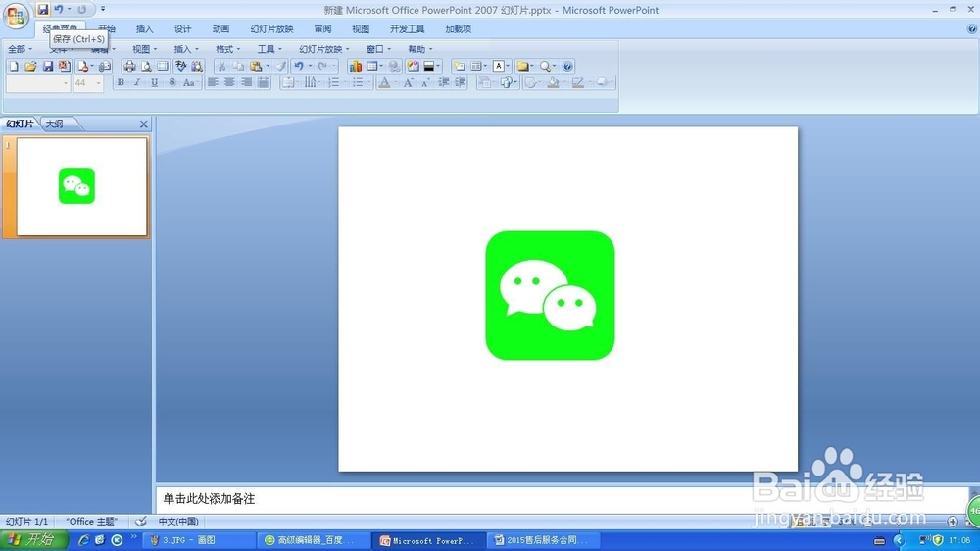Viewport: 980px width, 551px height.
Task: Open the 视图 classic menu dropdown
Action: (x=144, y=49)
